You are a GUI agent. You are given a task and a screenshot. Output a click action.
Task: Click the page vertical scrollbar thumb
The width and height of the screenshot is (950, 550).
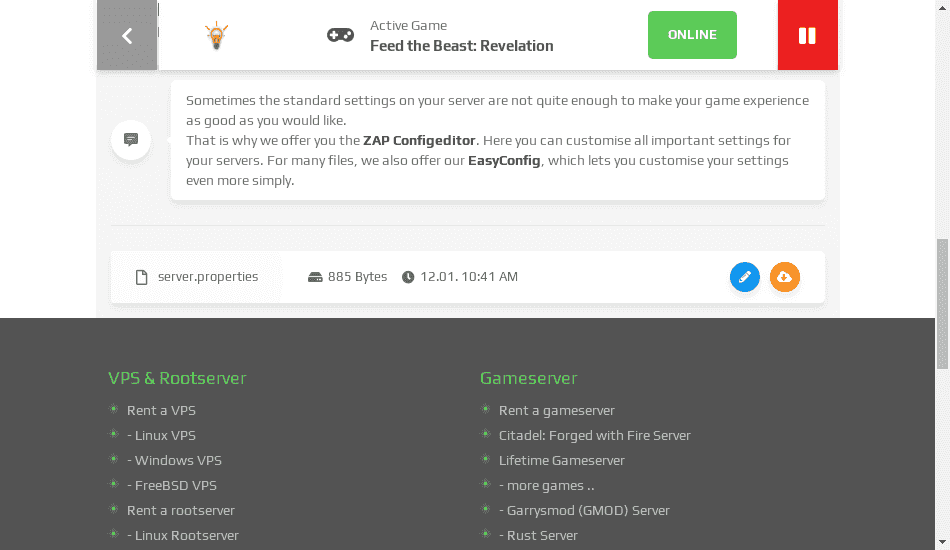pos(942,304)
